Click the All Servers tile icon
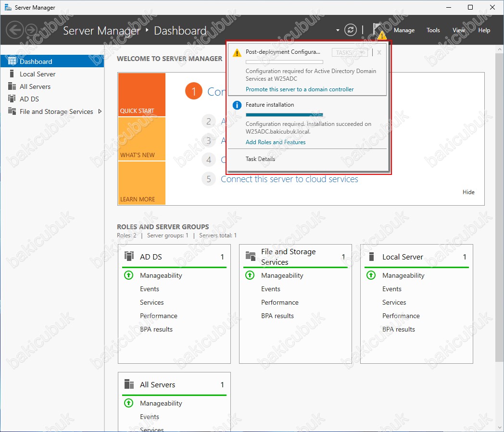This screenshot has width=504, height=432. (129, 384)
